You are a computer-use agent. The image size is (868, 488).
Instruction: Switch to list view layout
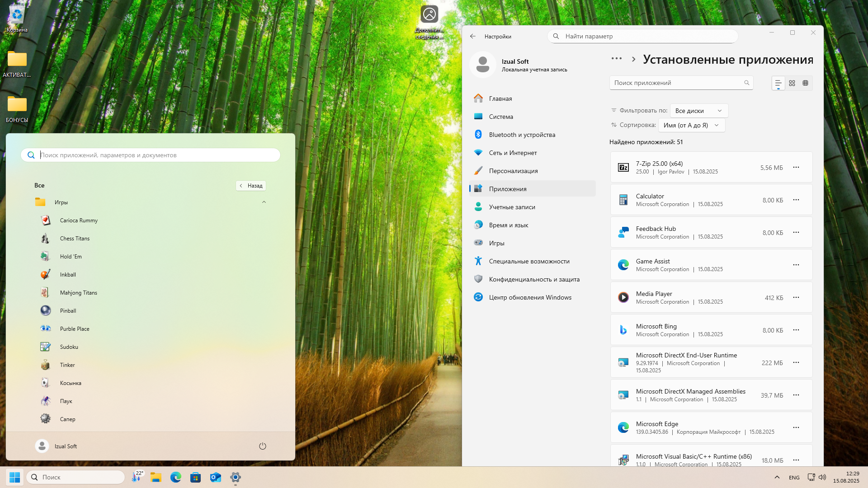tap(778, 83)
